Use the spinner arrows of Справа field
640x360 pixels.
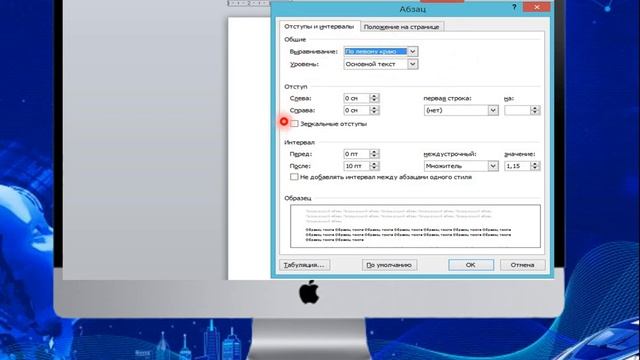tap(374, 110)
